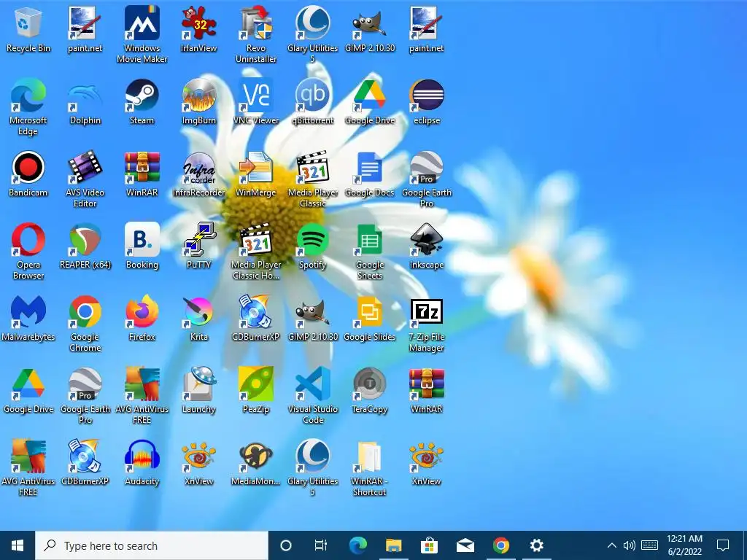Open the Mail app on the taskbar
The image size is (747, 560).
[465, 545]
